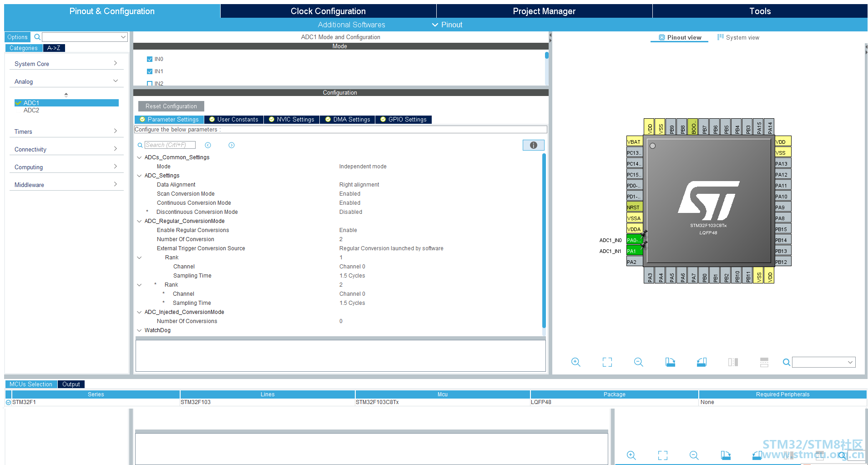The height and width of the screenshot is (465, 868).
Task: Open the Tools tab
Action: (760, 11)
